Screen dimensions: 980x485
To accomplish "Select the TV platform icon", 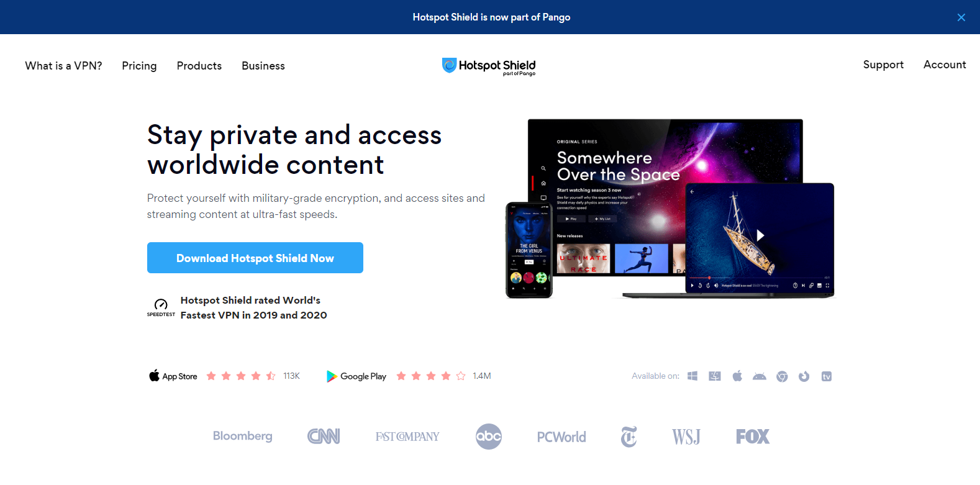I will point(827,376).
